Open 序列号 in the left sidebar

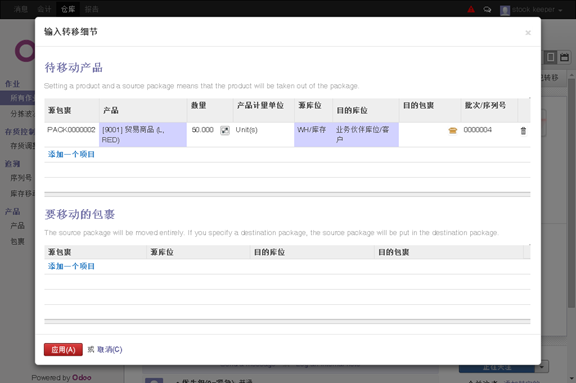(21, 178)
